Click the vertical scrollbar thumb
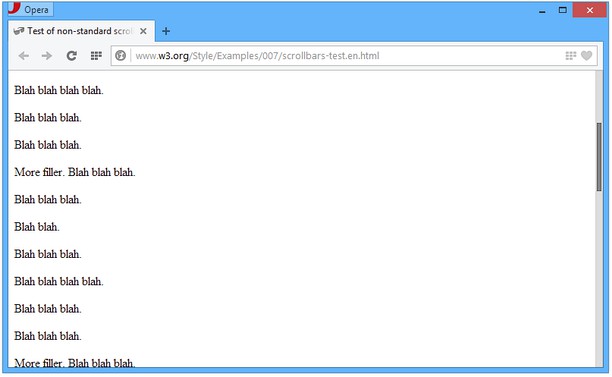Viewport: 612px width, 377px height. tap(599, 157)
